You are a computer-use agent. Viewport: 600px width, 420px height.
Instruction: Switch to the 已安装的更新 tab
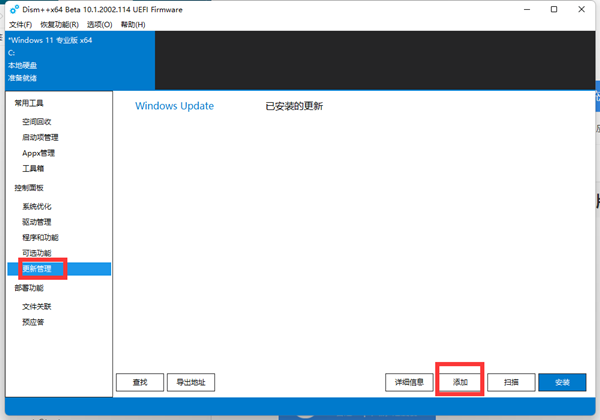[x=294, y=106]
